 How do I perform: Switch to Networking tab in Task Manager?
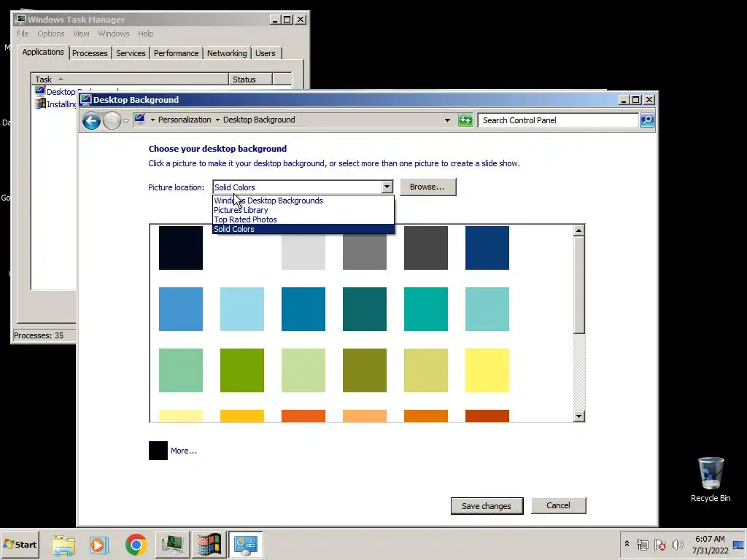[227, 53]
